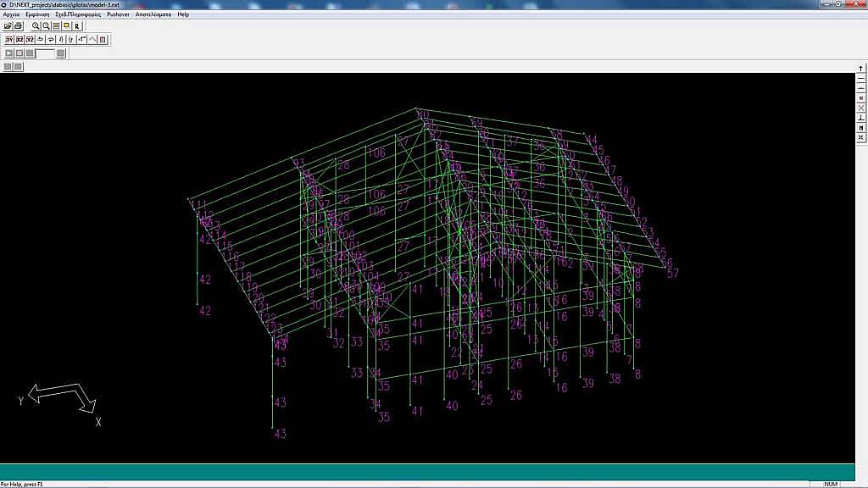Click the up arrow icon in right toolbar
The image size is (868, 488).
pos(861,67)
